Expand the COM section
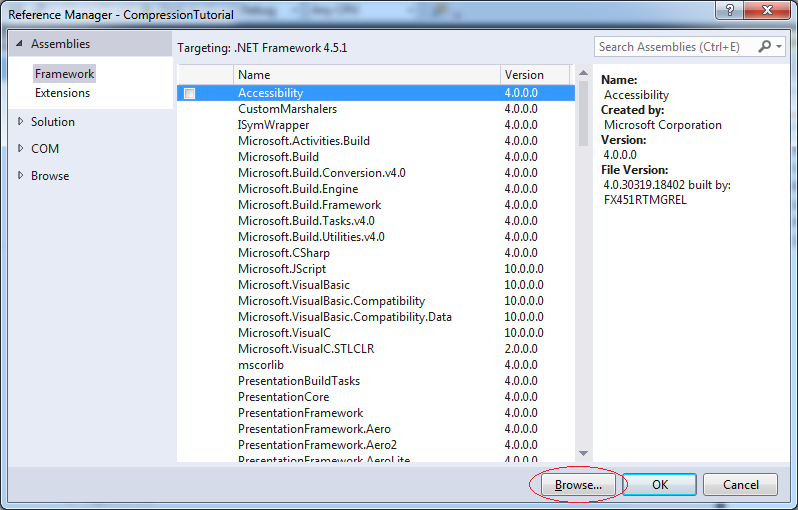The width and height of the screenshot is (798, 510). 20,149
